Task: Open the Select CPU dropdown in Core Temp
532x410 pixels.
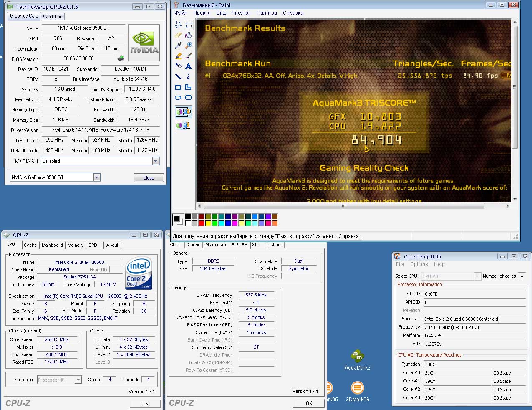Action: [477, 276]
